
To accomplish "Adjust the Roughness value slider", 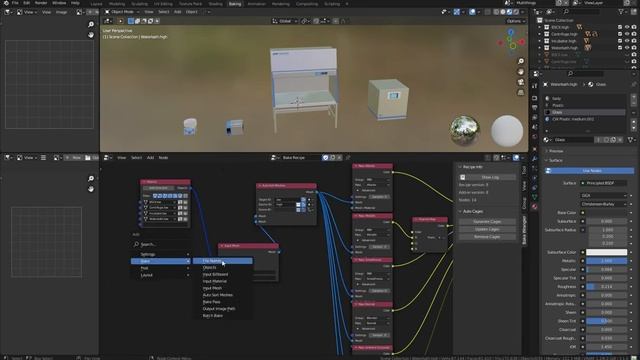I will (x=607, y=287).
